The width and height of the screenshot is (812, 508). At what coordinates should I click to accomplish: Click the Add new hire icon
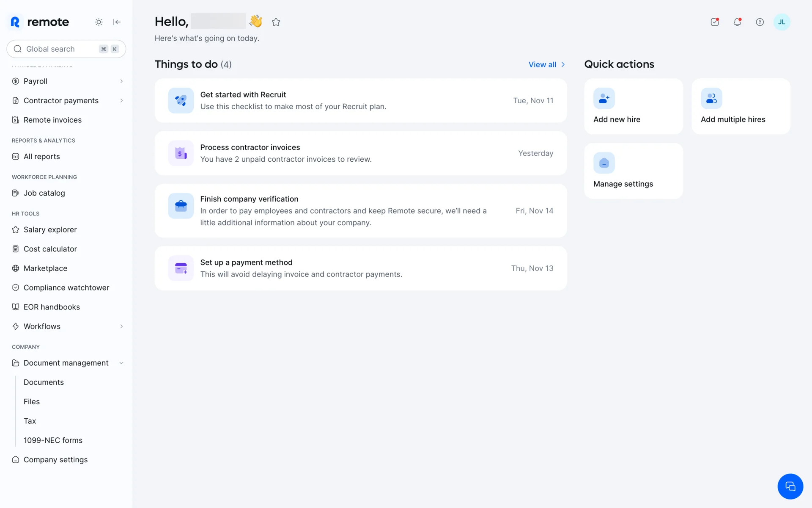click(x=604, y=99)
